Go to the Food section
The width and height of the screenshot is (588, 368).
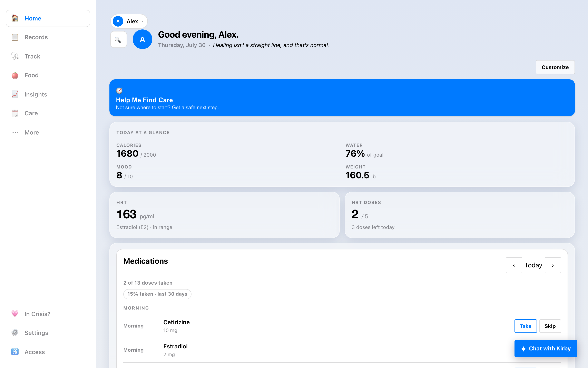(48, 75)
